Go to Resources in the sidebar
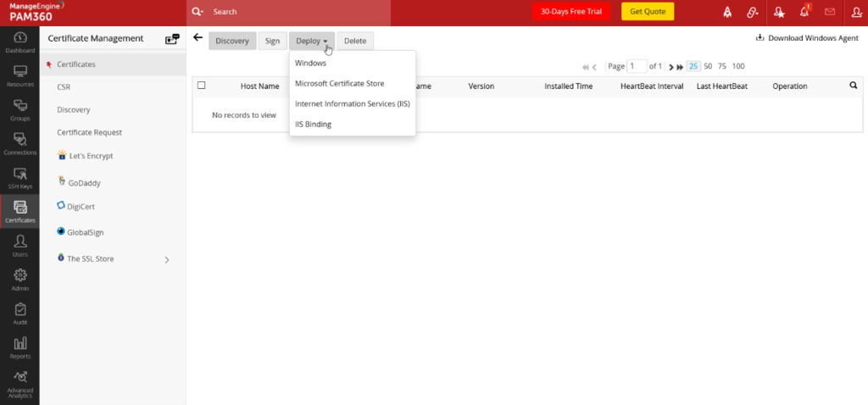This screenshot has height=405, width=868. [x=19, y=75]
